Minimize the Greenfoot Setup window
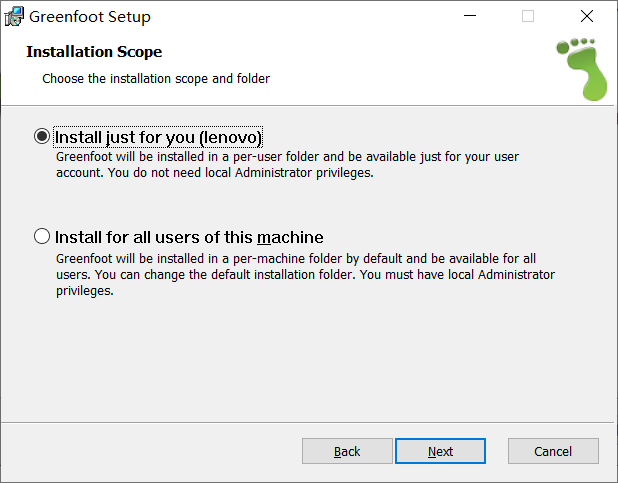Screen dimensions: 618x483 click(x=469, y=16)
